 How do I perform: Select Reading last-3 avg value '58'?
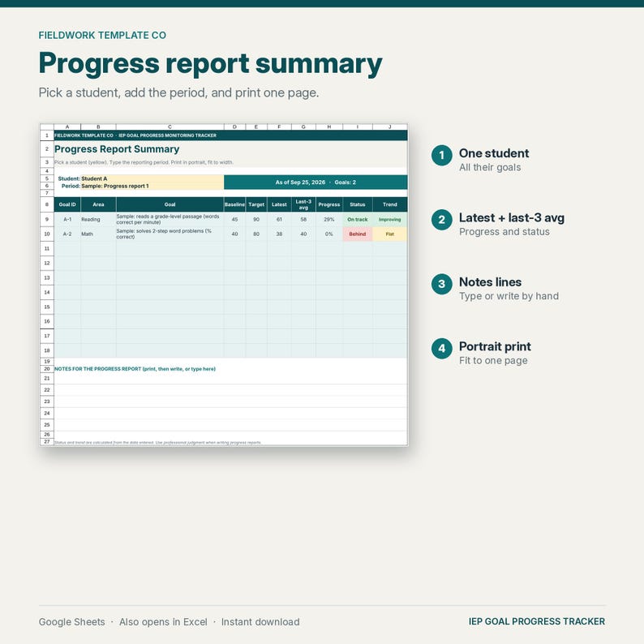point(303,219)
